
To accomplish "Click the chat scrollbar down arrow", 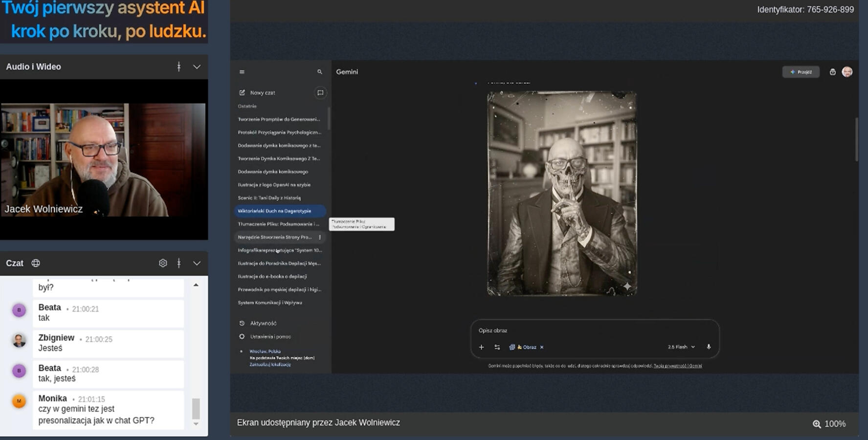I will click(196, 424).
